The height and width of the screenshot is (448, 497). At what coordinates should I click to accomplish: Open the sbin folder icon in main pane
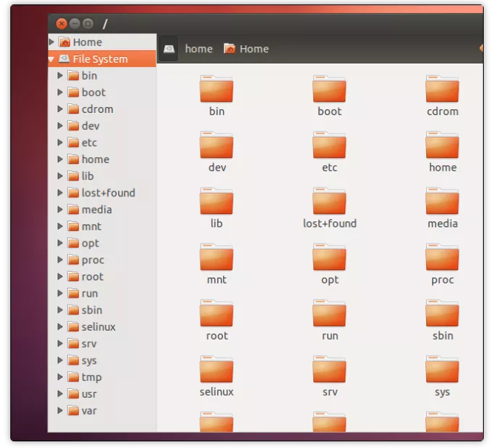pyautogui.click(x=442, y=314)
